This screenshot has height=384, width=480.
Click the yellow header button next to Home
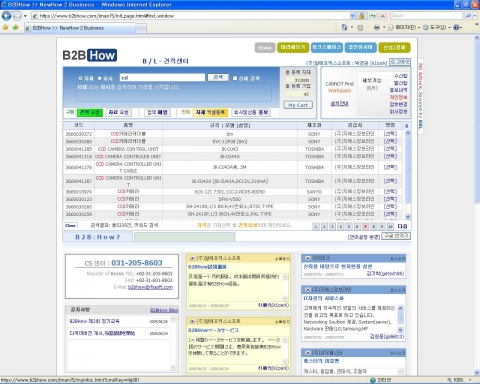click(293, 48)
